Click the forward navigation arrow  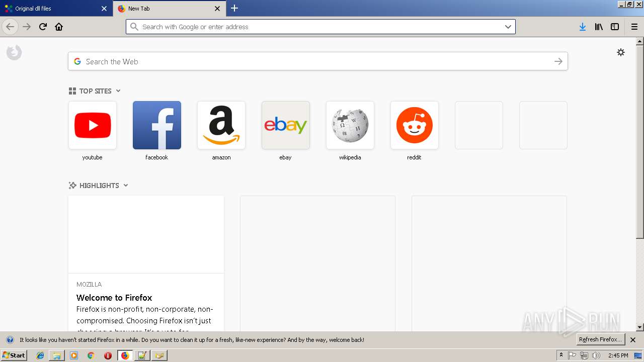click(27, 27)
